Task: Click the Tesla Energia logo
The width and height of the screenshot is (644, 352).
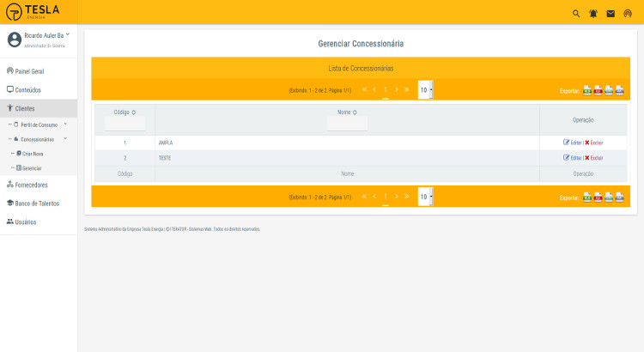Action: pos(33,12)
